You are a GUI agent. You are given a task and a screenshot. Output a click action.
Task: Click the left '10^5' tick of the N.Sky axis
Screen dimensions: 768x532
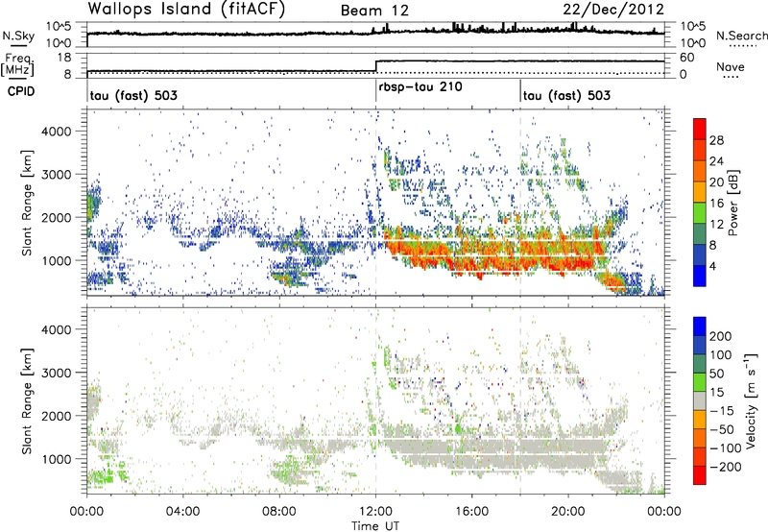[59, 26]
